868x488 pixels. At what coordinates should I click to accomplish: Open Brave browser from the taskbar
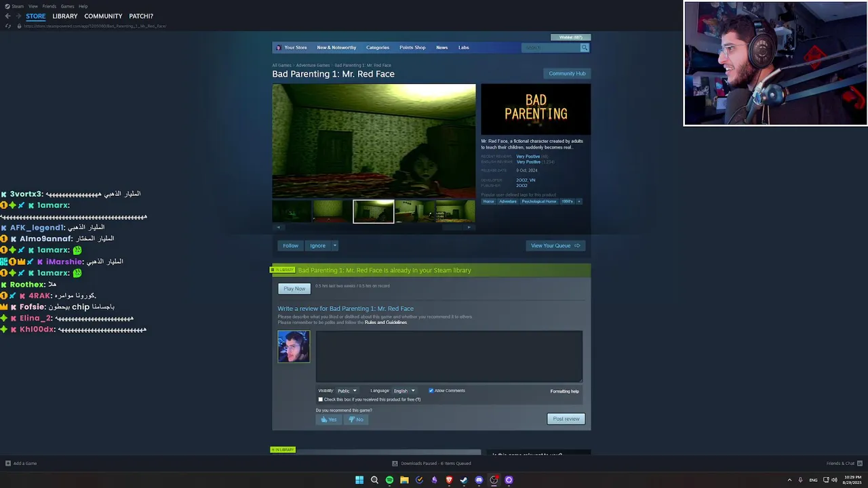[449, 480]
